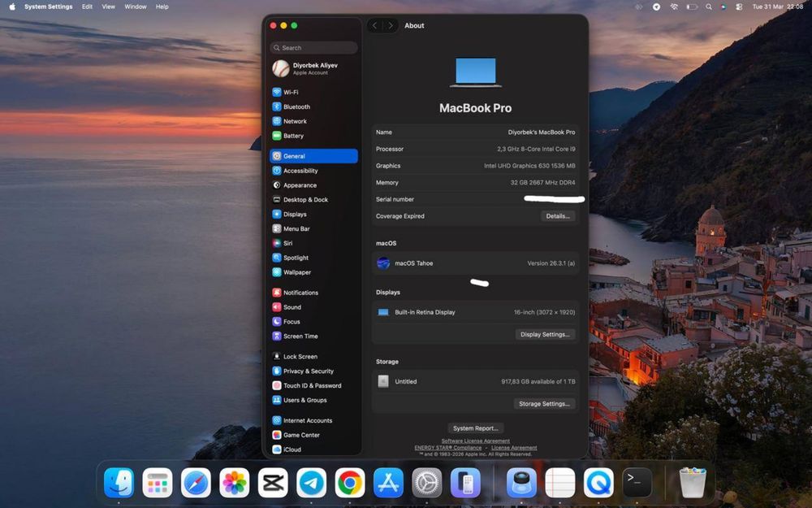Image resolution: width=812 pixels, height=508 pixels.
Task: Select Accessibility in the sidebar
Action: coord(313,171)
